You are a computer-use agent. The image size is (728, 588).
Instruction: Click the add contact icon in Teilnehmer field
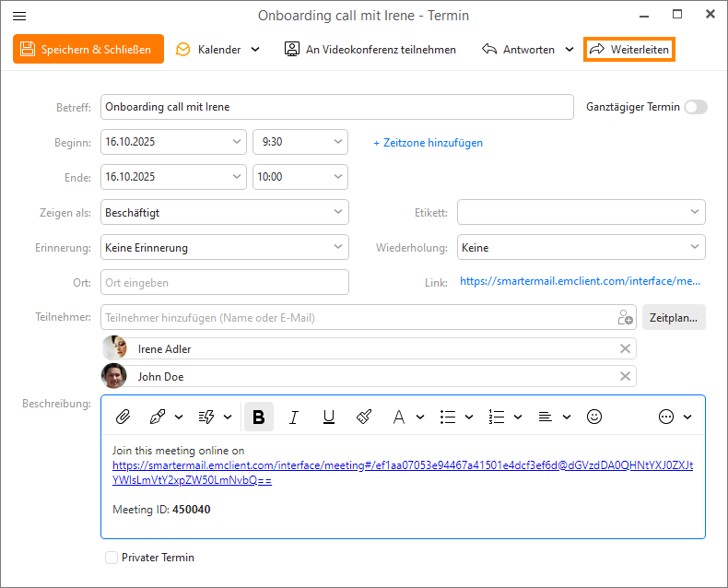626,318
